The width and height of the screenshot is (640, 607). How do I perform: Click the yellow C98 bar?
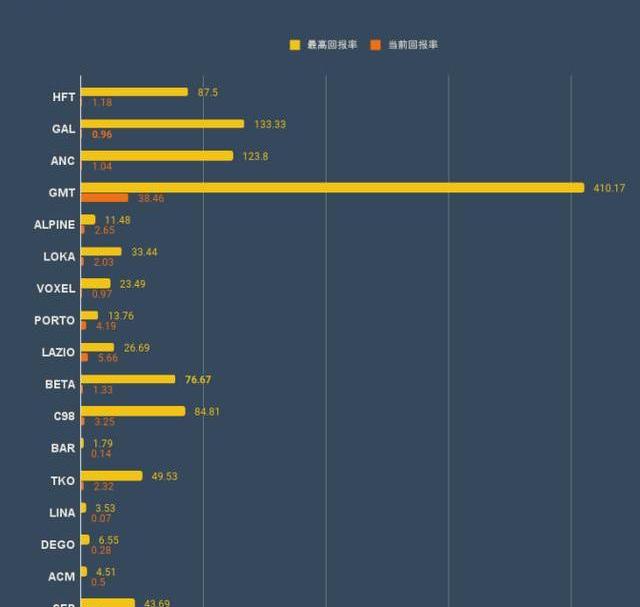[133, 411]
